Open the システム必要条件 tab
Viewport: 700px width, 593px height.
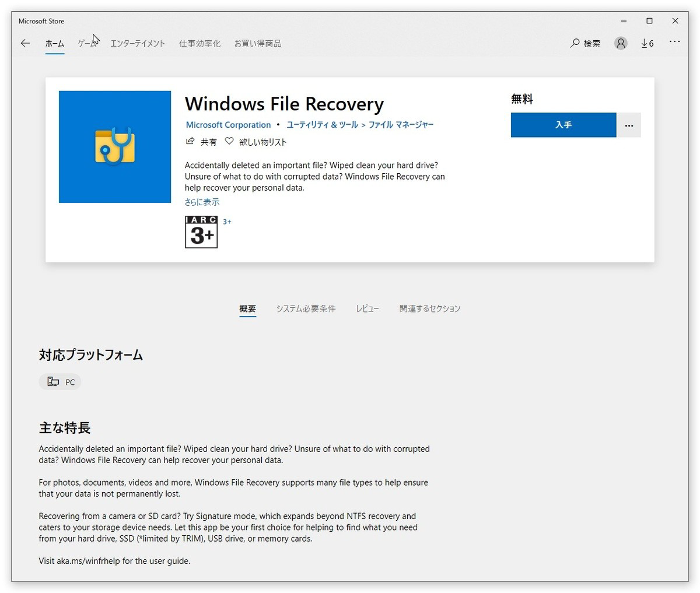[306, 308]
